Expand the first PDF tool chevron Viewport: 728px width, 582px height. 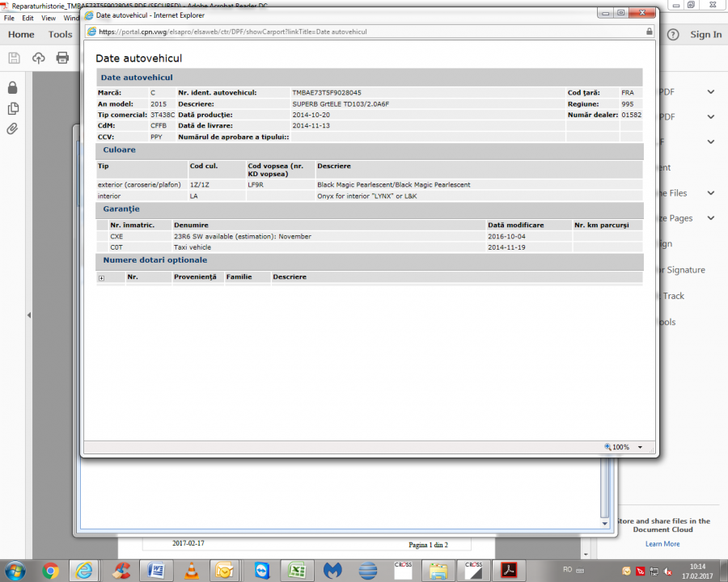[x=710, y=92]
